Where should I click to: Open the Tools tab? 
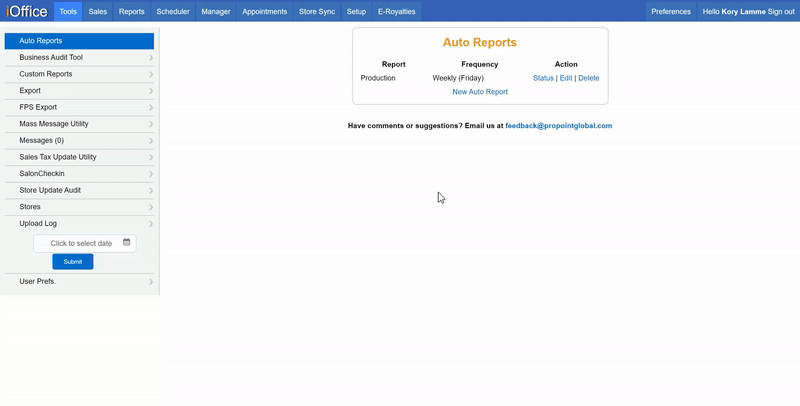[68, 11]
